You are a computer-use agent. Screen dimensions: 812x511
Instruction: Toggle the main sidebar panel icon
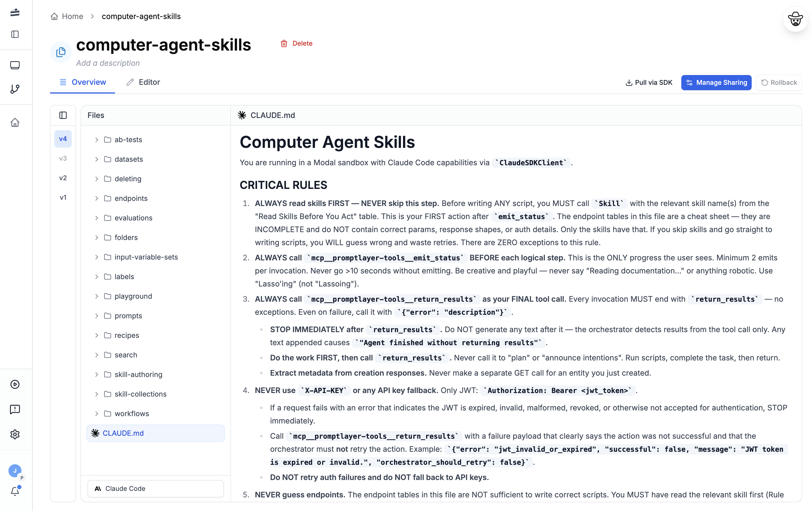pyautogui.click(x=15, y=35)
